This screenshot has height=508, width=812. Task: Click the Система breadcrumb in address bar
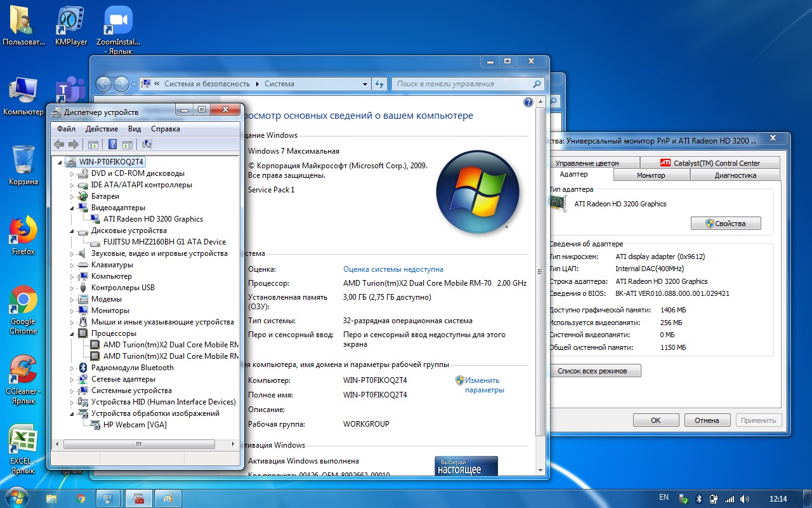click(x=279, y=84)
